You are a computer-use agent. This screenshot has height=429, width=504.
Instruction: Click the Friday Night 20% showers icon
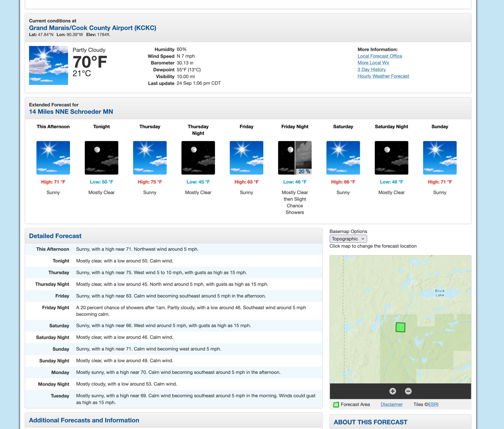click(x=295, y=158)
